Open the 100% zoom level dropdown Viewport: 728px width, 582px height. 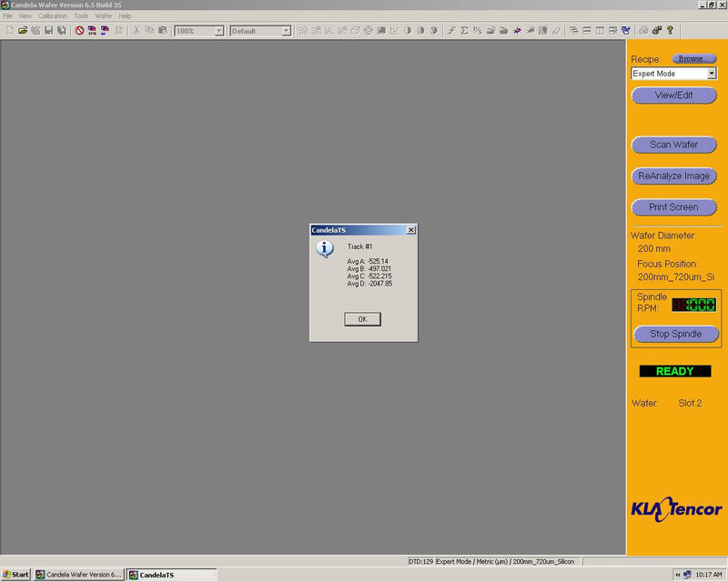218,31
